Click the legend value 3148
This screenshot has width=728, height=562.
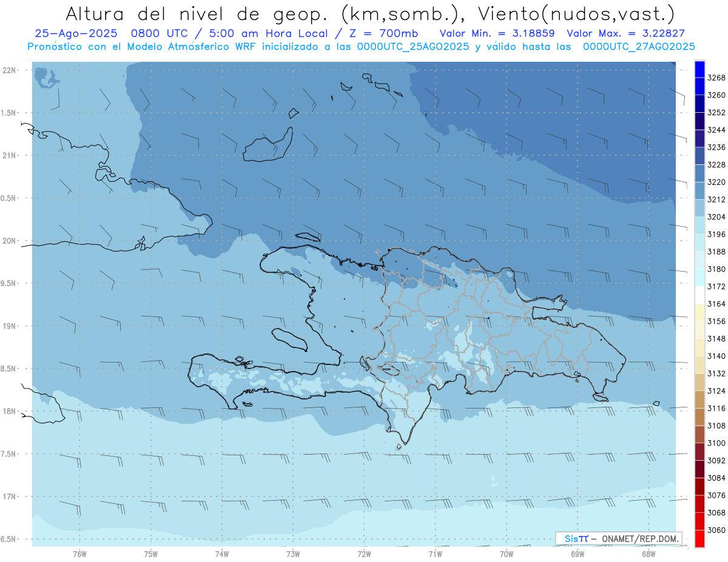[x=716, y=339]
